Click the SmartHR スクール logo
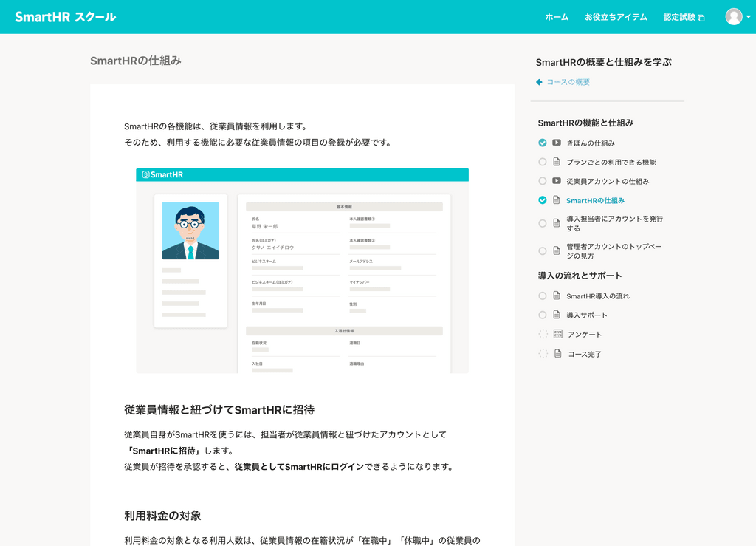The width and height of the screenshot is (756, 546). pos(66,16)
